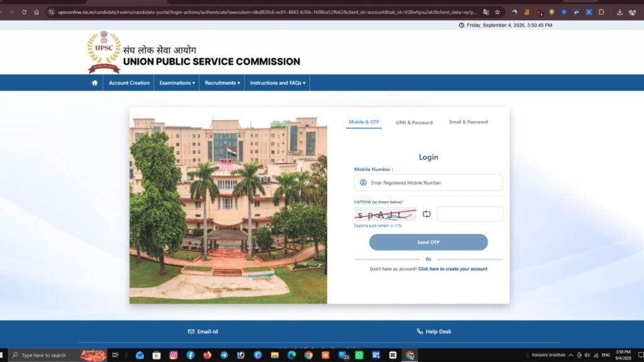Click the UPSC emblem logo

[104, 52]
